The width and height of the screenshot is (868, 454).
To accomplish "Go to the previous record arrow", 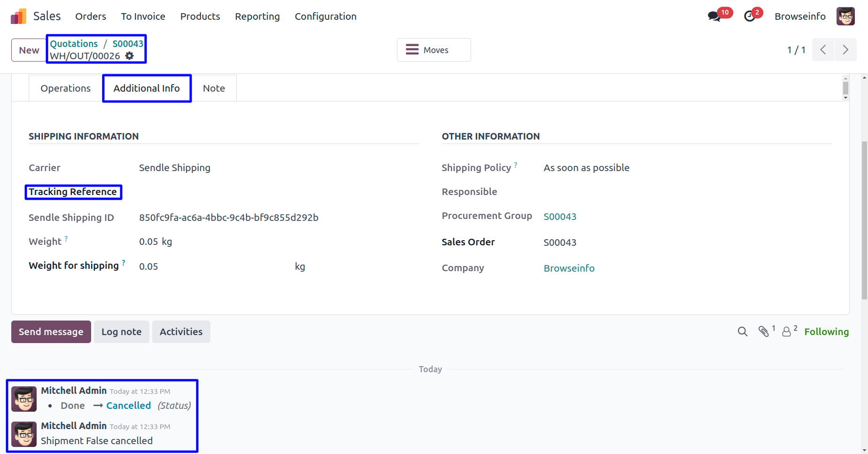I will (823, 50).
